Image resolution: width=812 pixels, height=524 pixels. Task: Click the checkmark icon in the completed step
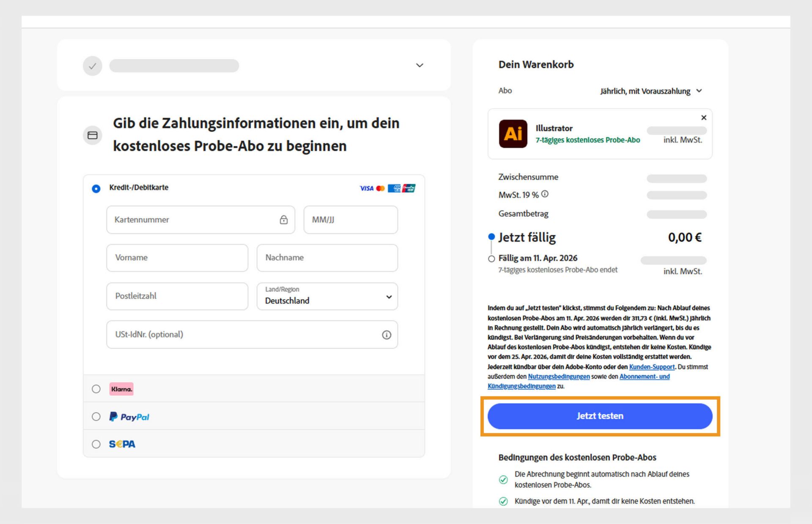tap(92, 65)
